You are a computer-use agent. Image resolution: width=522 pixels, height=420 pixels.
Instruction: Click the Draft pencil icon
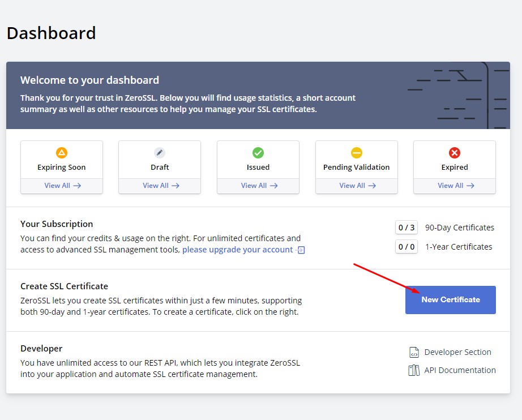160,153
